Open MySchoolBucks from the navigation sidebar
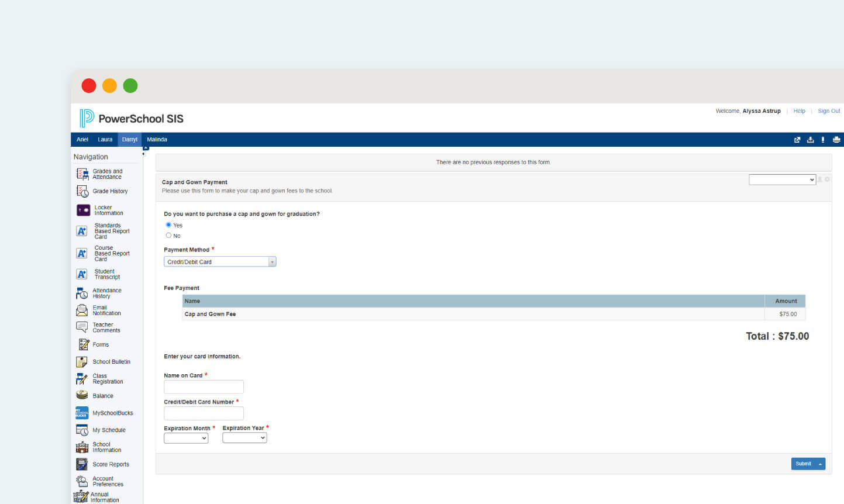The image size is (844, 504). [81, 413]
